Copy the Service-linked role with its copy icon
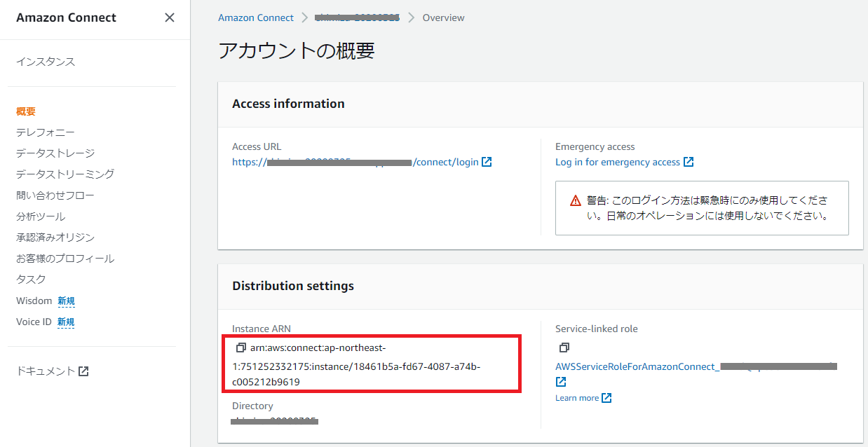The height and width of the screenshot is (447, 868). [564, 348]
